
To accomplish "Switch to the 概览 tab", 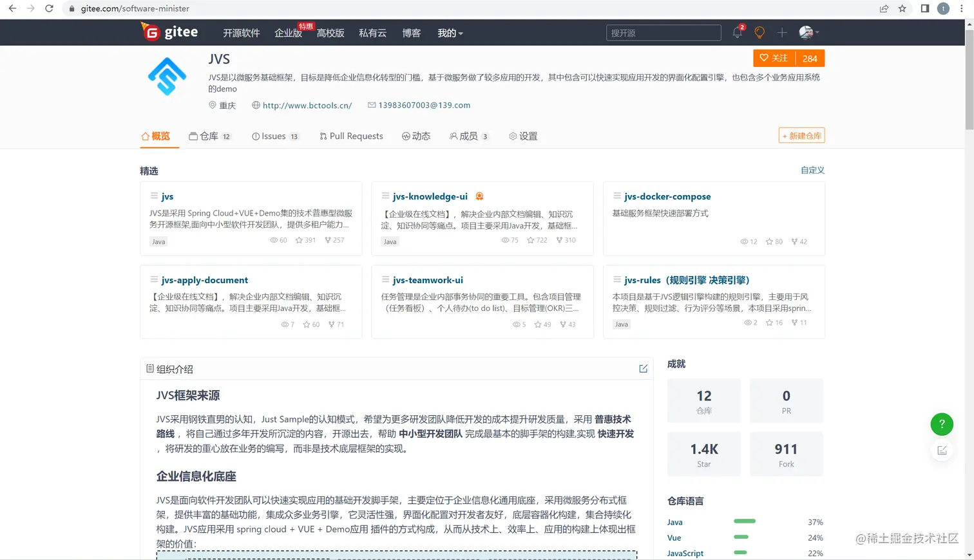I will pyautogui.click(x=156, y=136).
